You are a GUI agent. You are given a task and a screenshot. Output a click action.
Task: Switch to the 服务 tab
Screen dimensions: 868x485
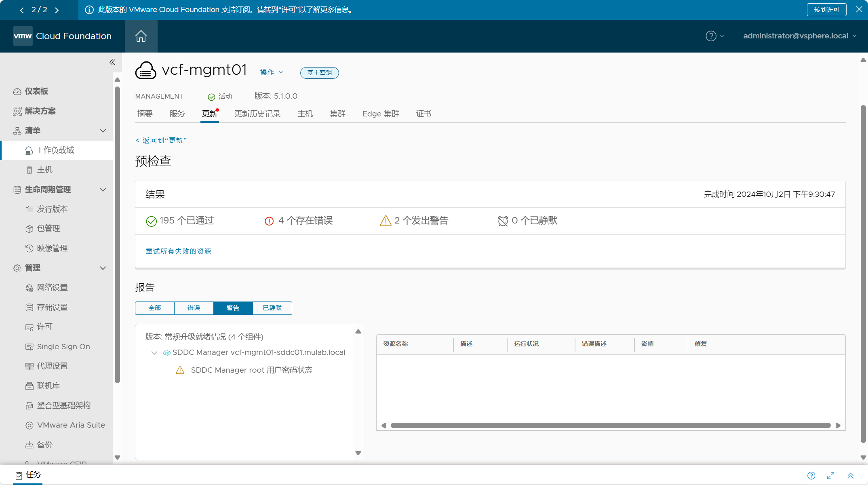tap(177, 114)
